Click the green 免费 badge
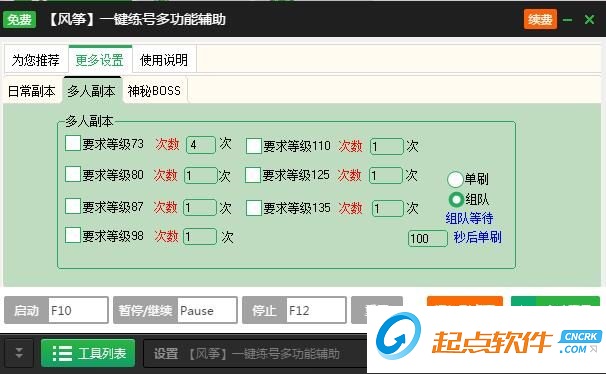Viewport: 606px width, 374px height. [x=19, y=19]
